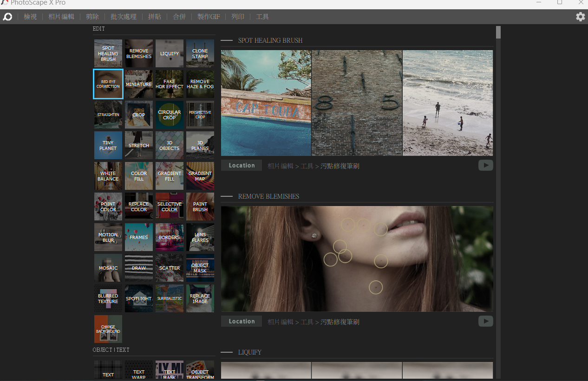Open the Lens Flares tile
588x381 pixels.
[200, 237]
